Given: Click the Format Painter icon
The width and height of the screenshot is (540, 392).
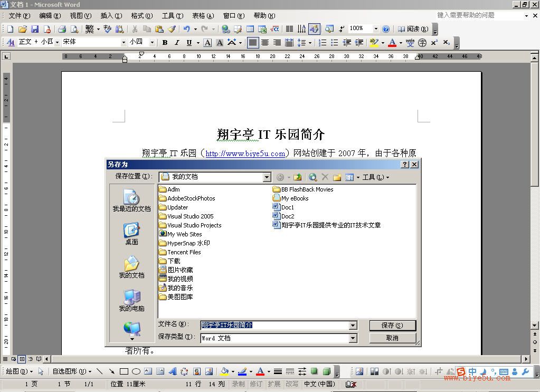Looking at the screenshot, I should tap(171, 30).
